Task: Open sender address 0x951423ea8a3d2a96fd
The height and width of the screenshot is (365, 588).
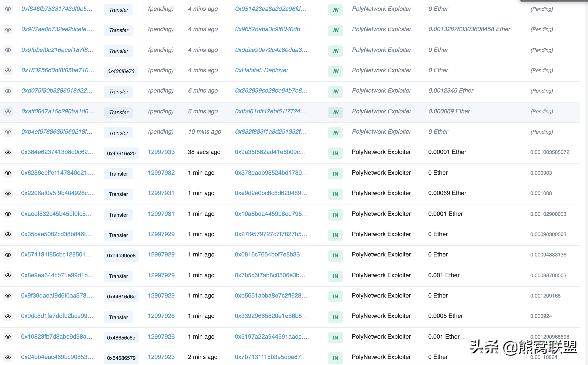Action: [x=271, y=9]
